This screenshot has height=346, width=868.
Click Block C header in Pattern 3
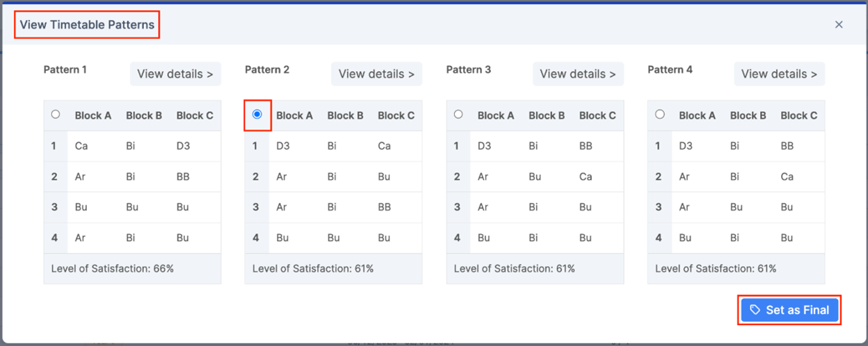pyautogui.click(x=597, y=115)
